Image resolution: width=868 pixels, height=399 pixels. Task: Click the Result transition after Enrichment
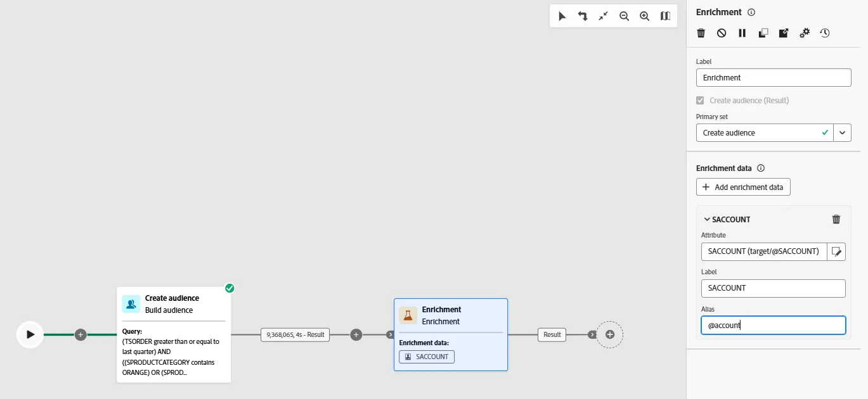[x=552, y=334]
